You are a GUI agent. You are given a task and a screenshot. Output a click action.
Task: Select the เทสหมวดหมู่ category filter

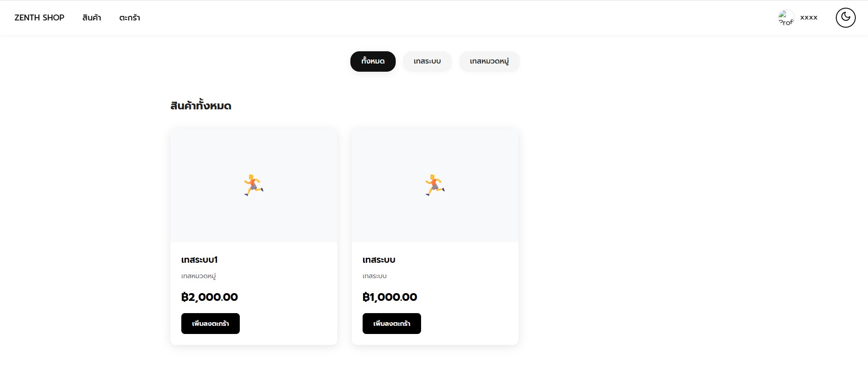(x=489, y=61)
